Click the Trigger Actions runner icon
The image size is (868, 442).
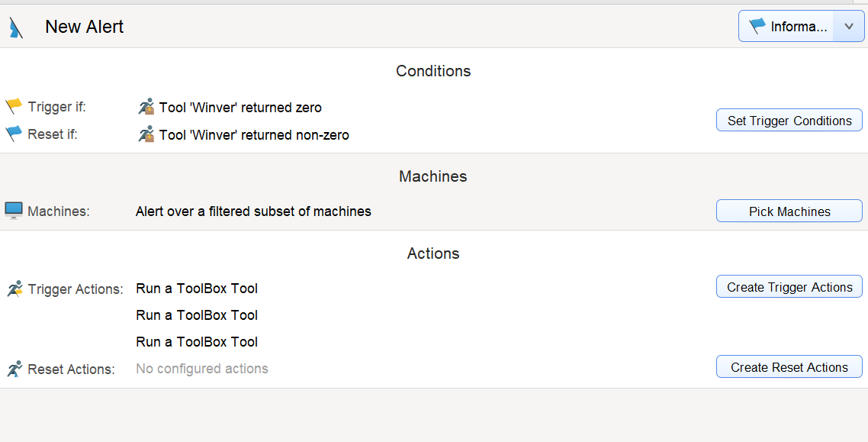pyautogui.click(x=15, y=289)
